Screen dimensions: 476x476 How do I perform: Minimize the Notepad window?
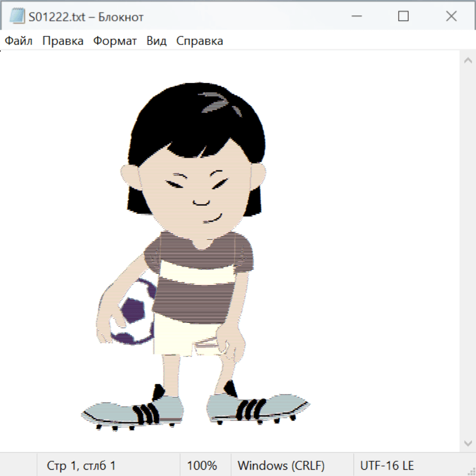click(355, 16)
